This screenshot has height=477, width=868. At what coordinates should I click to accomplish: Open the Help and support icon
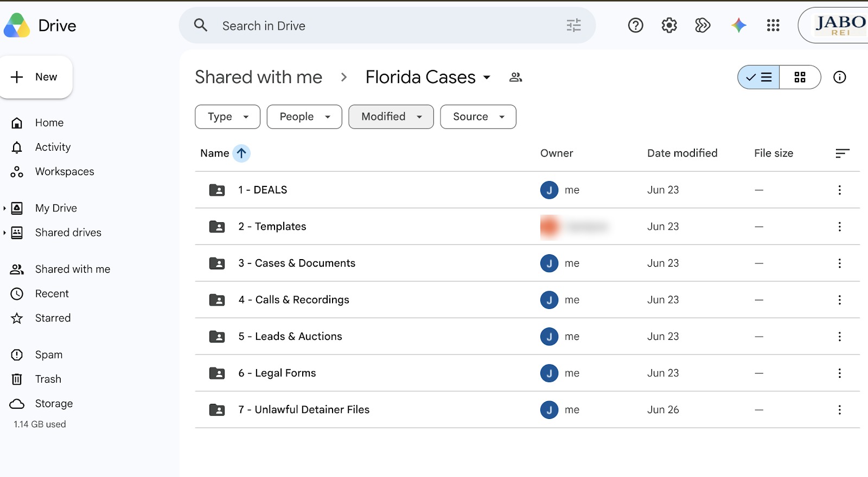[635, 25]
